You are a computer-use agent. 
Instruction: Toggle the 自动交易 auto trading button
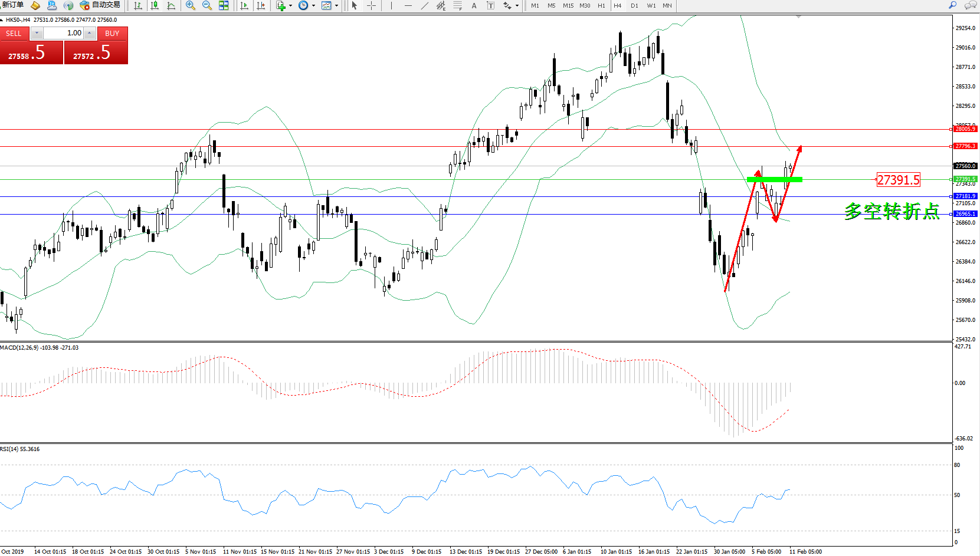100,5
